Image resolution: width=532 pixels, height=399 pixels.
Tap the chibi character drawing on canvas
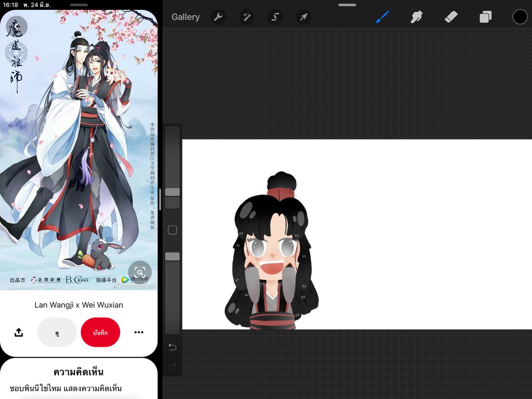point(271,251)
